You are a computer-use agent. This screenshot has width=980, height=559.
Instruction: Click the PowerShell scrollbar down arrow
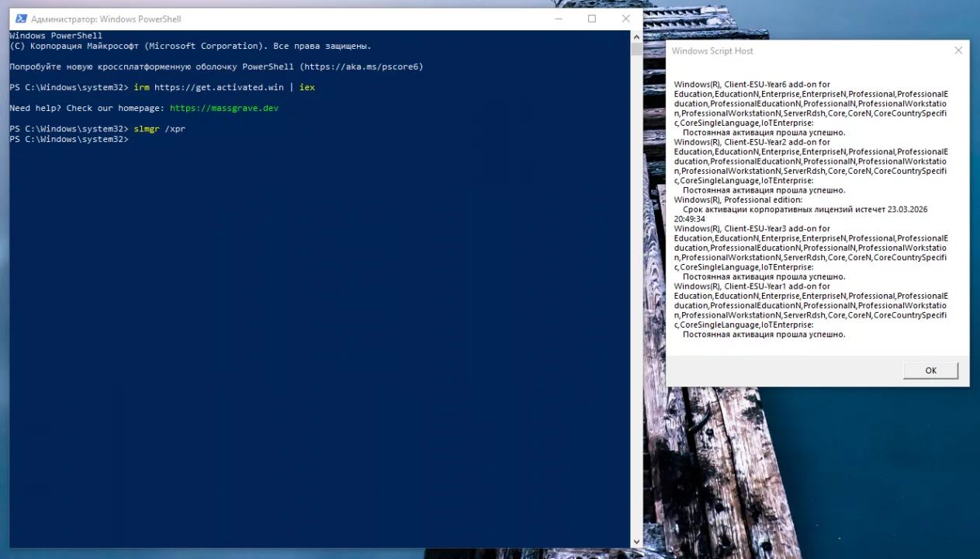point(636,542)
